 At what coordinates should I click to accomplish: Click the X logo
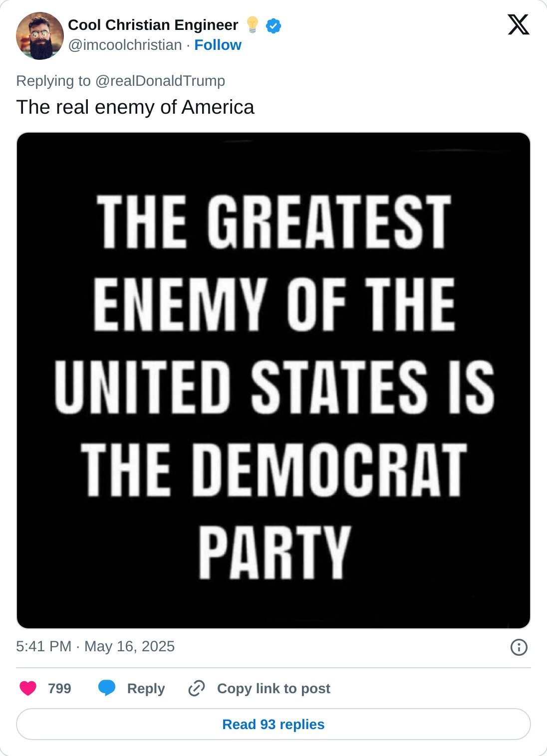(518, 25)
